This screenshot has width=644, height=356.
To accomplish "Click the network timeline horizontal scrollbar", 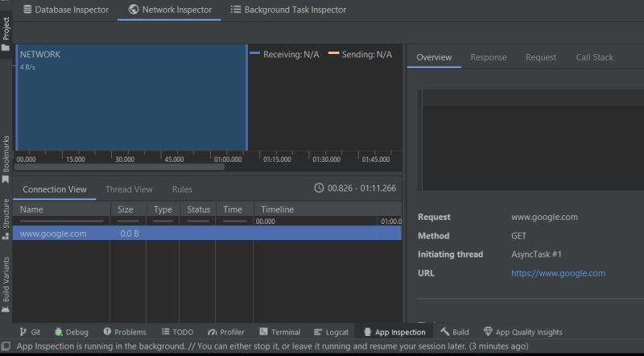I will click(119, 167).
